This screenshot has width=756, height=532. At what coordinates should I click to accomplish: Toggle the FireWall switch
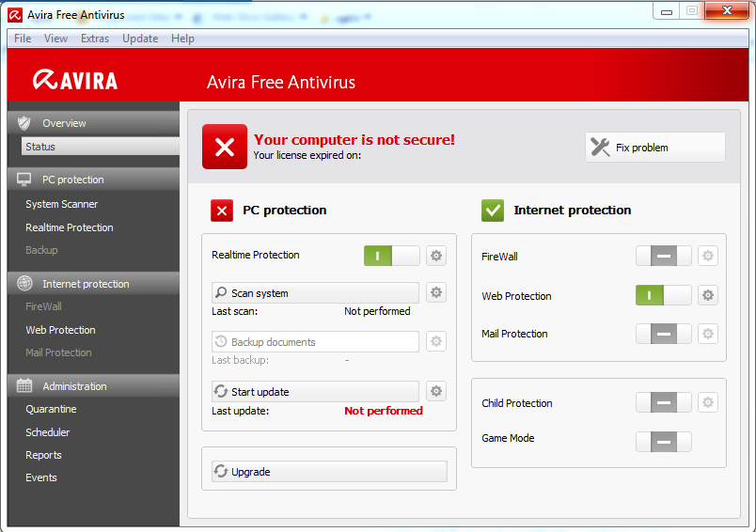[664, 256]
